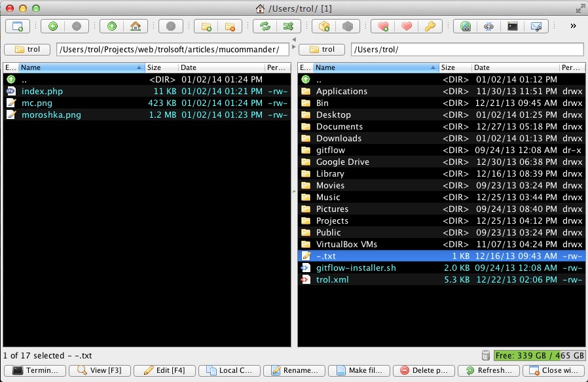Select the Documents folder in right panel
Viewport: 588px width, 382px height.
point(339,127)
